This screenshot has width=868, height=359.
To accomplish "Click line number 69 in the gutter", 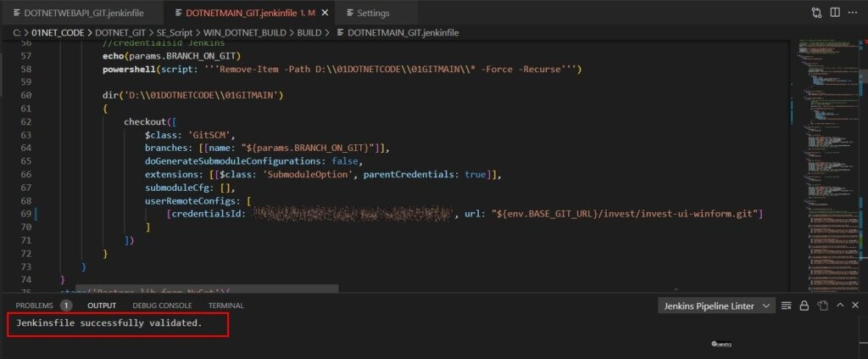I will tap(25, 214).
